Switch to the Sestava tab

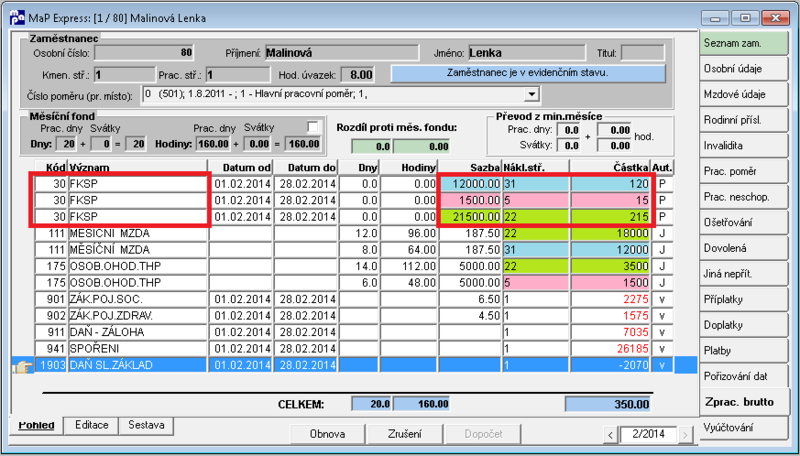tap(146, 425)
